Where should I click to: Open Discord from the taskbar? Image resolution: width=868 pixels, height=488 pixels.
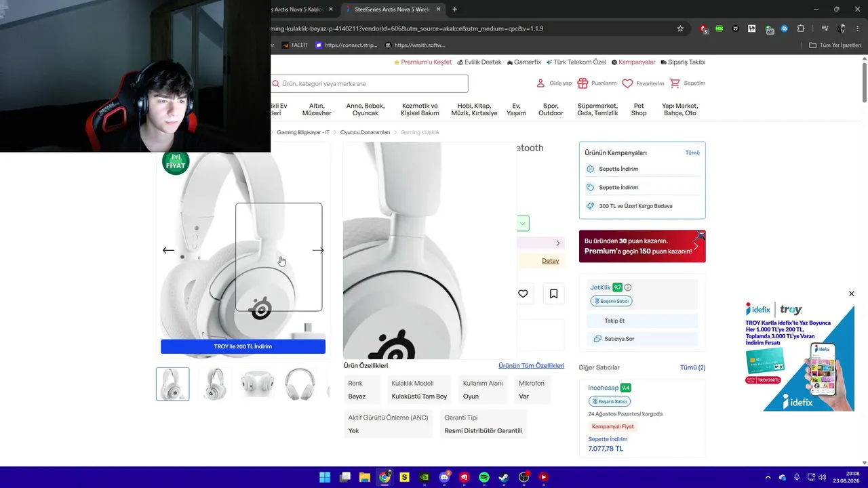coord(444,477)
